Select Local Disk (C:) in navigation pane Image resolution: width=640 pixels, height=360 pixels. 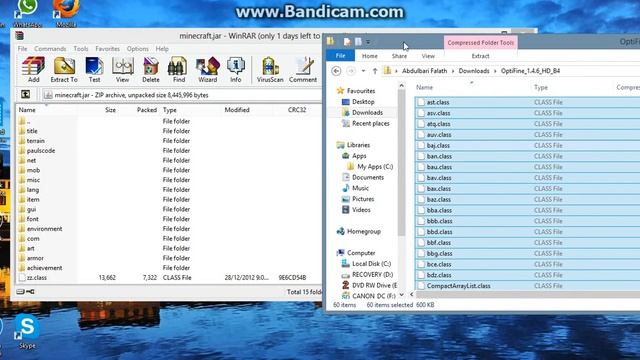tap(371, 264)
